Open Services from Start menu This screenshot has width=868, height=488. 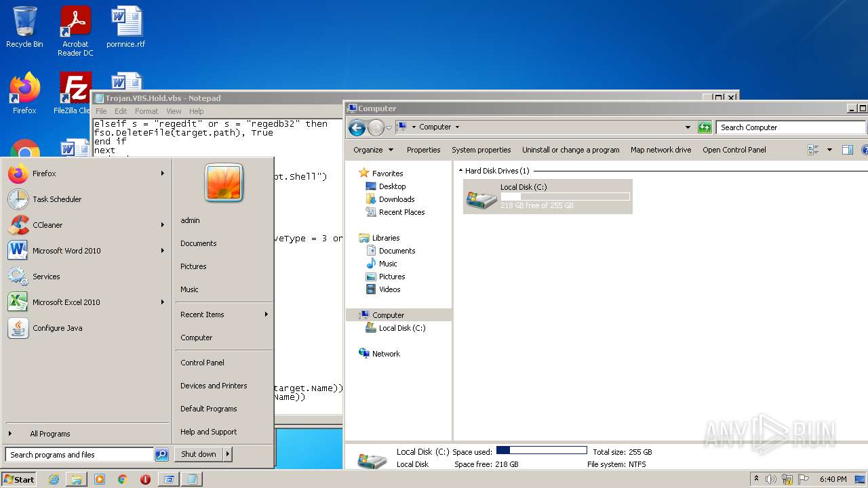pos(87,277)
